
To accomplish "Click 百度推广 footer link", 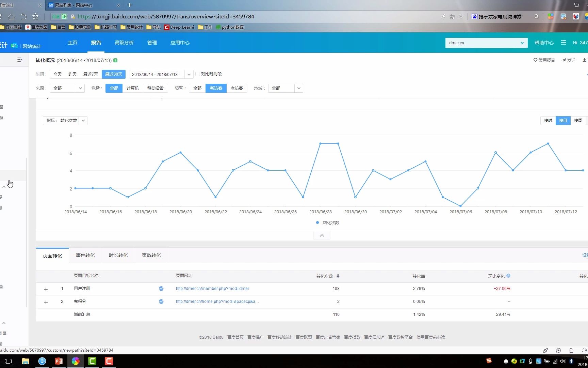I will (256, 337).
